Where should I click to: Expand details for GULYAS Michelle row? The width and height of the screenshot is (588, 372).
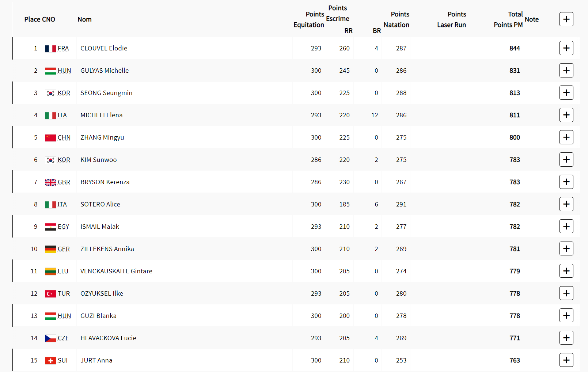pos(566,71)
